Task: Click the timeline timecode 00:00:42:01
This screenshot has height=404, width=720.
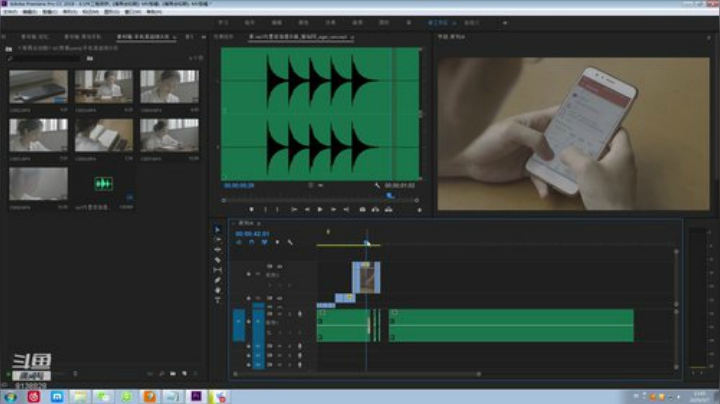Action: pyautogui.click(x=252, y=234)
